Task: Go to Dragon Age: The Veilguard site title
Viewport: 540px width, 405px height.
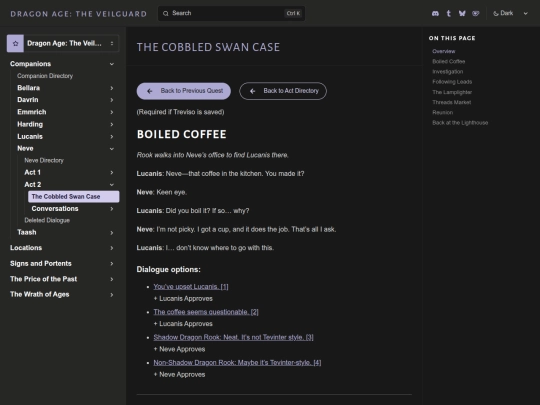Action: [x=79, y=14]
